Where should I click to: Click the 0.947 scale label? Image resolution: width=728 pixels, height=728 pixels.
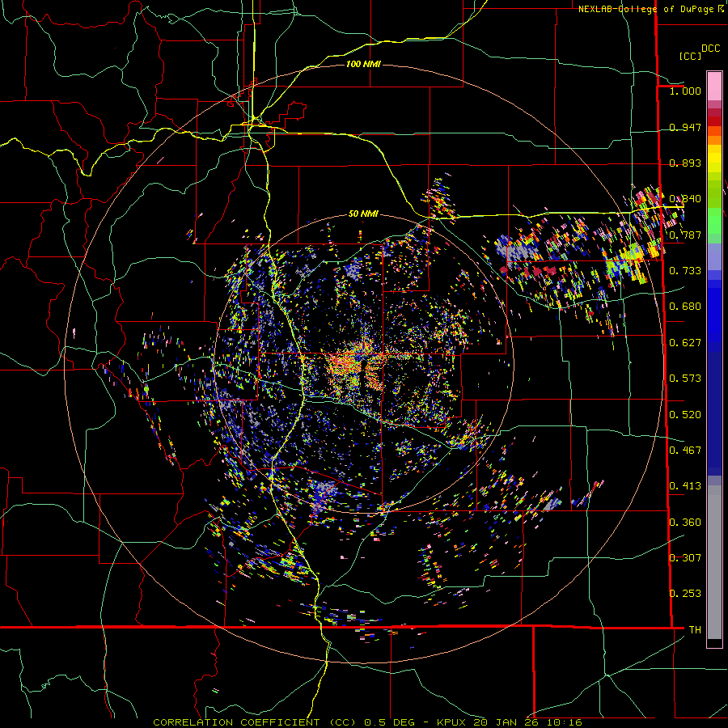tap(685, 127)
